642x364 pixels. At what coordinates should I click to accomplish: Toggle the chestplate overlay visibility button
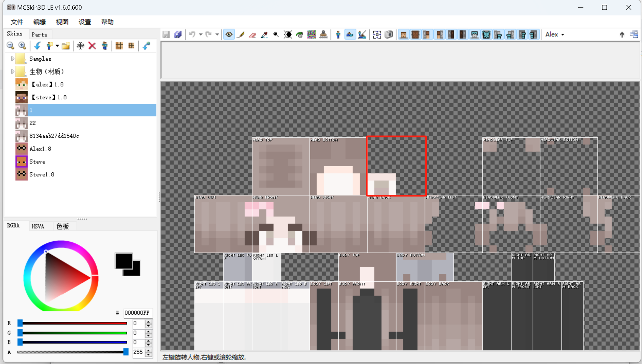(x=486, y=35)
